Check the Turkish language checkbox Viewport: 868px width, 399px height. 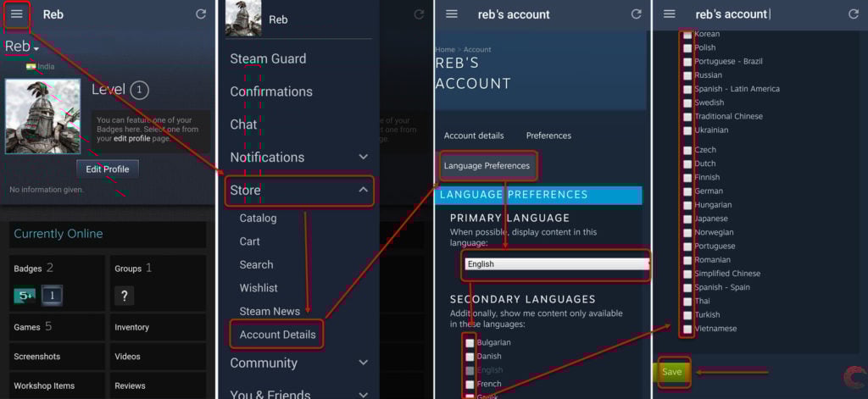[x=687, y=315]
